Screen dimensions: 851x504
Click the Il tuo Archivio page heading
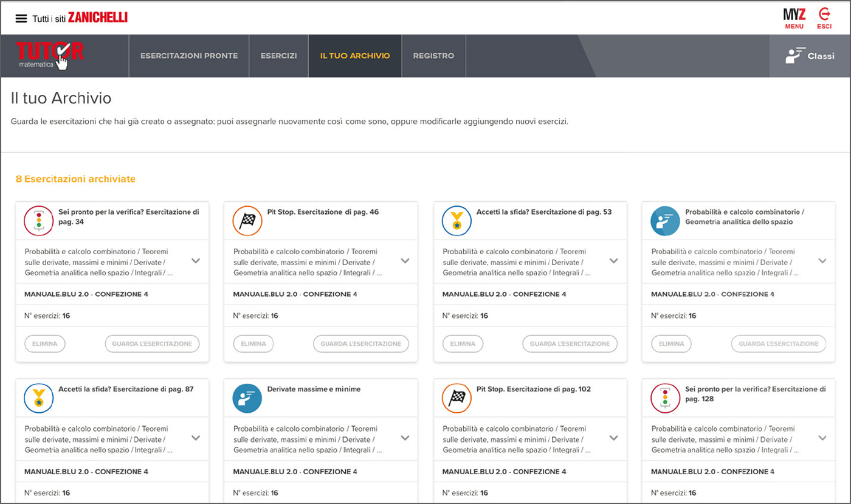point(61,98)
